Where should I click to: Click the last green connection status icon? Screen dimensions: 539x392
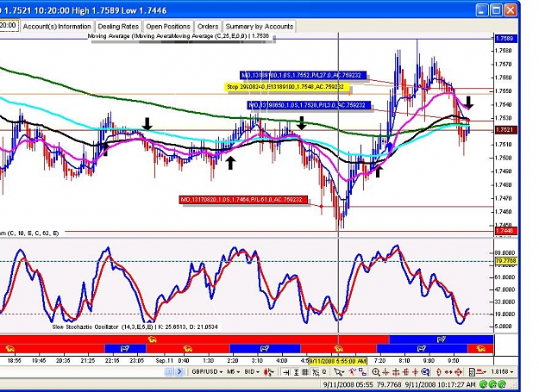coord(502,384)
